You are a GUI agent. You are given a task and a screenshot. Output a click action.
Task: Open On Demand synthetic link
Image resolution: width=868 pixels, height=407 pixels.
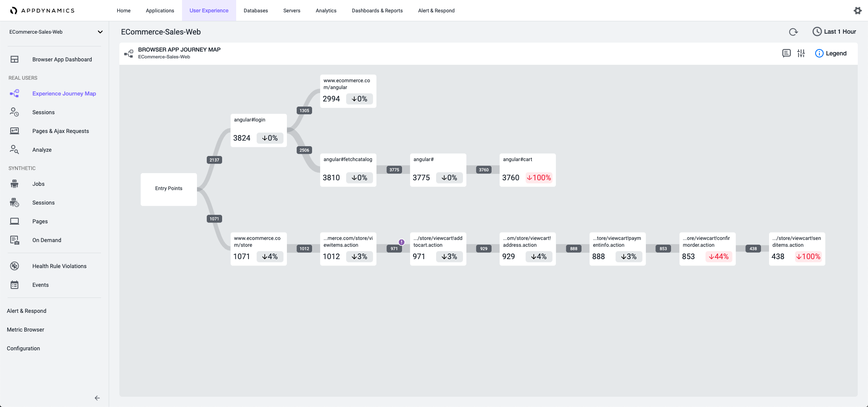pos(47,240)
